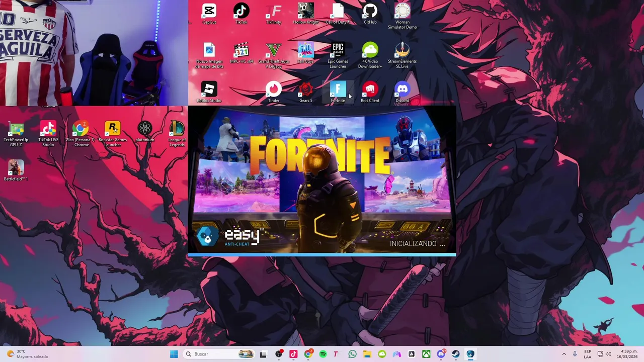
Task: Select the Discord desktop icon
Action: pyautogui.click(x=402, y=92)
